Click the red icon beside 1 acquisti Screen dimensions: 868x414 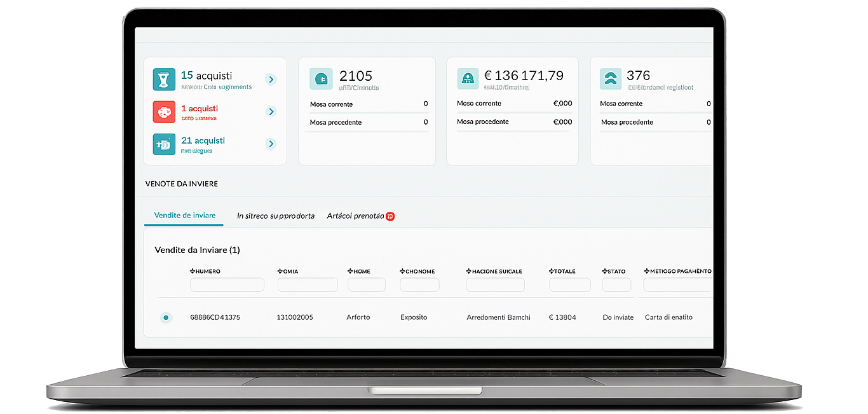point(164,112)
